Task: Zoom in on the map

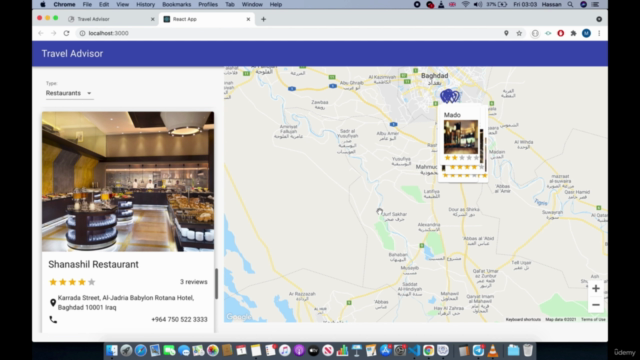Action: 596,289
